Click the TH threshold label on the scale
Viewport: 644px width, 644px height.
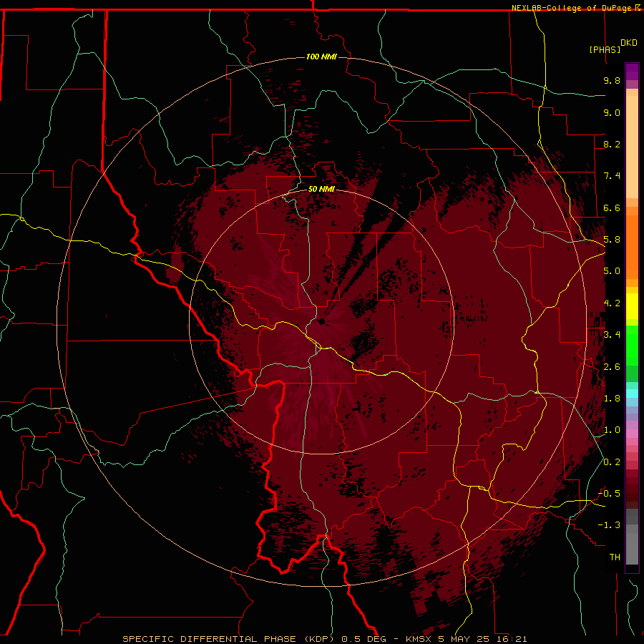[615, 557]
